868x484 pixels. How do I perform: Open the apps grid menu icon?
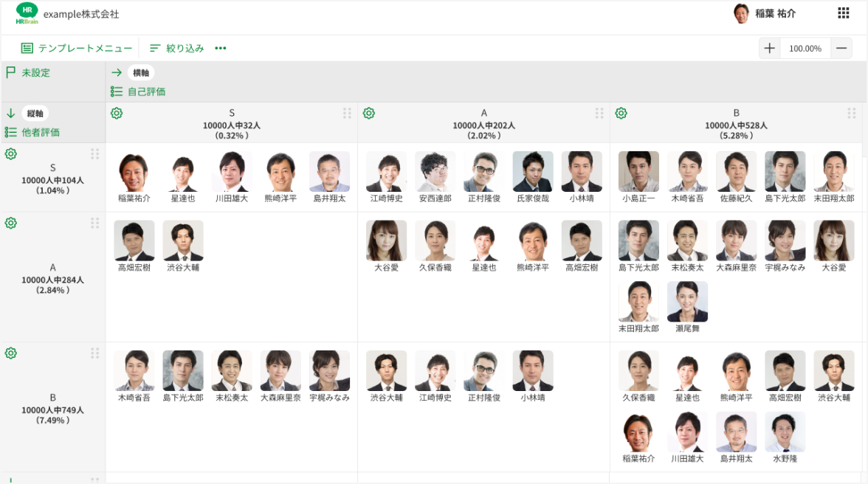click(x=843, y=13)
